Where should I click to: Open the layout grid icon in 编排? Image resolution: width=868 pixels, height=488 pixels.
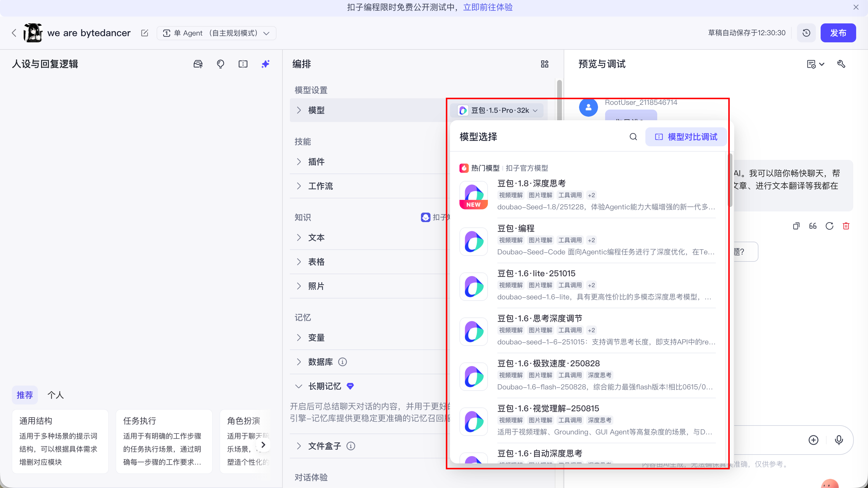tap(544, 64)
